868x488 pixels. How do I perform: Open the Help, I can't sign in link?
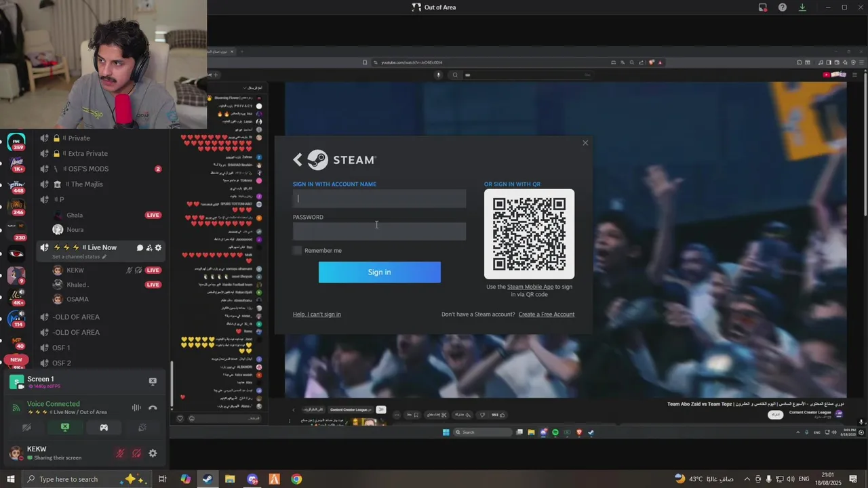point(317,314)
